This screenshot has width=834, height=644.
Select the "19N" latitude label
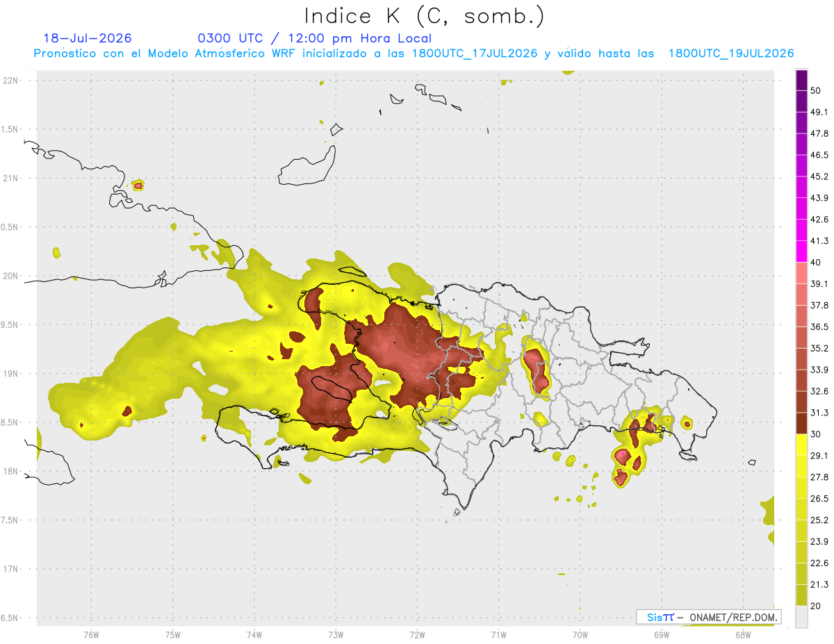click(x=10, y=373)
